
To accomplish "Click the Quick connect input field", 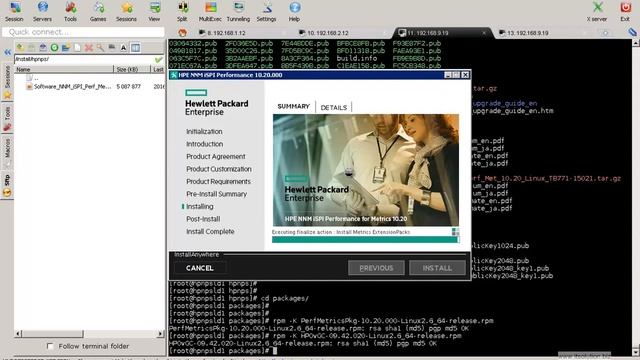I will click(x=83, y=32).
